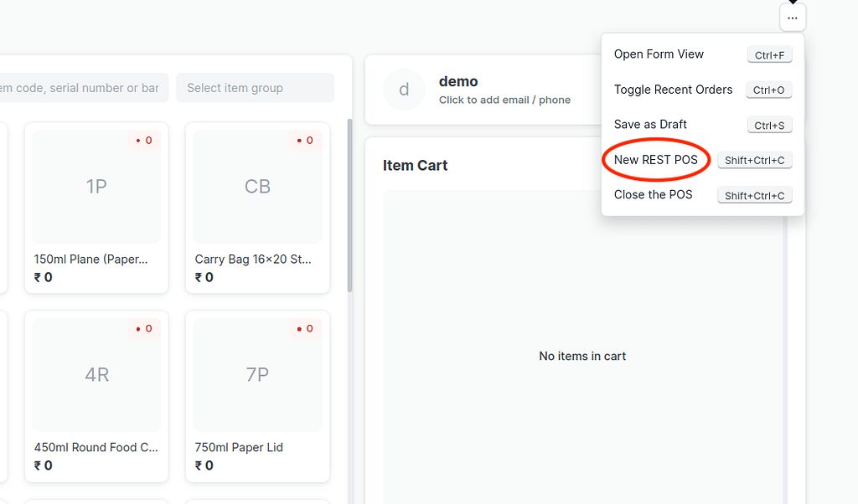Open the three-dot menu at top right
The image size is (858, 504).
tap(792, 17)
